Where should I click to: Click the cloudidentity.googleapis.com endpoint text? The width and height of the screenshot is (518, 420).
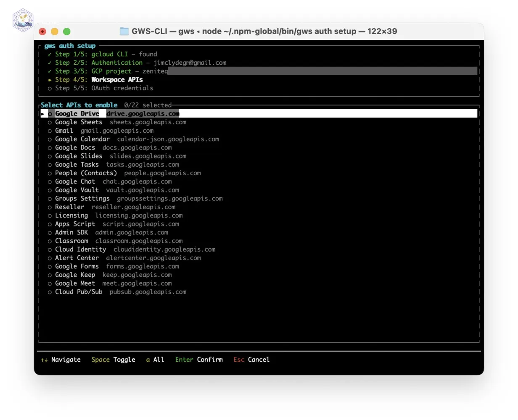pyautogui.click(x=164, y=249)
